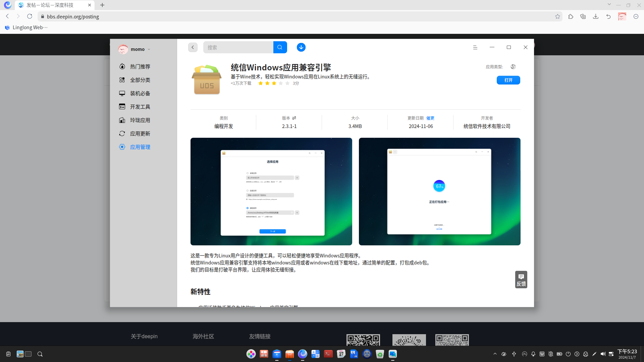Launch terminal from the dock
Viewport: 644px width, 362px height.
point(328,354)
